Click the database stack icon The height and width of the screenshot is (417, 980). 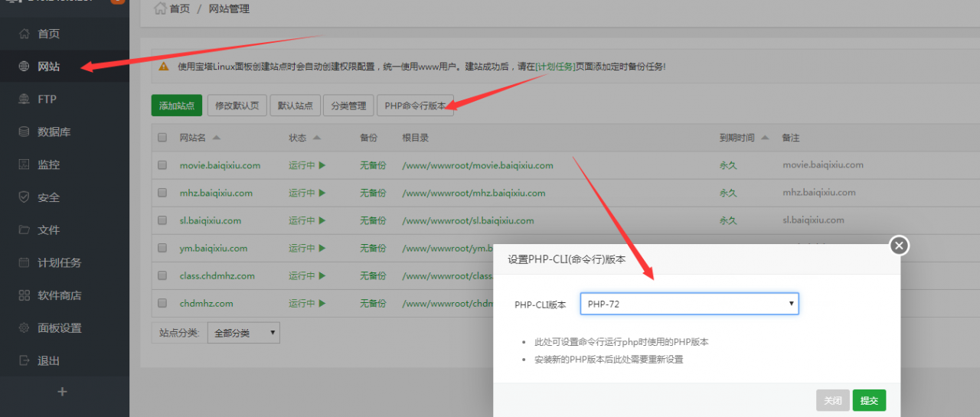click(24, 132)
